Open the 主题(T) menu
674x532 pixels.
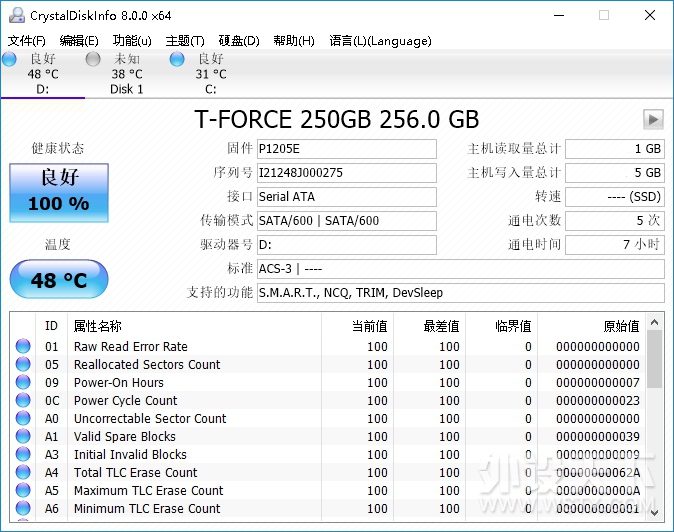coord(185,41)
